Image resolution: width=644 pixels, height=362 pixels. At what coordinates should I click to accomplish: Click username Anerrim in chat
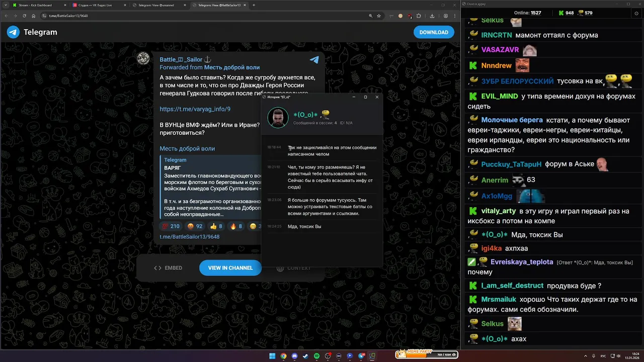coord(495,180)
